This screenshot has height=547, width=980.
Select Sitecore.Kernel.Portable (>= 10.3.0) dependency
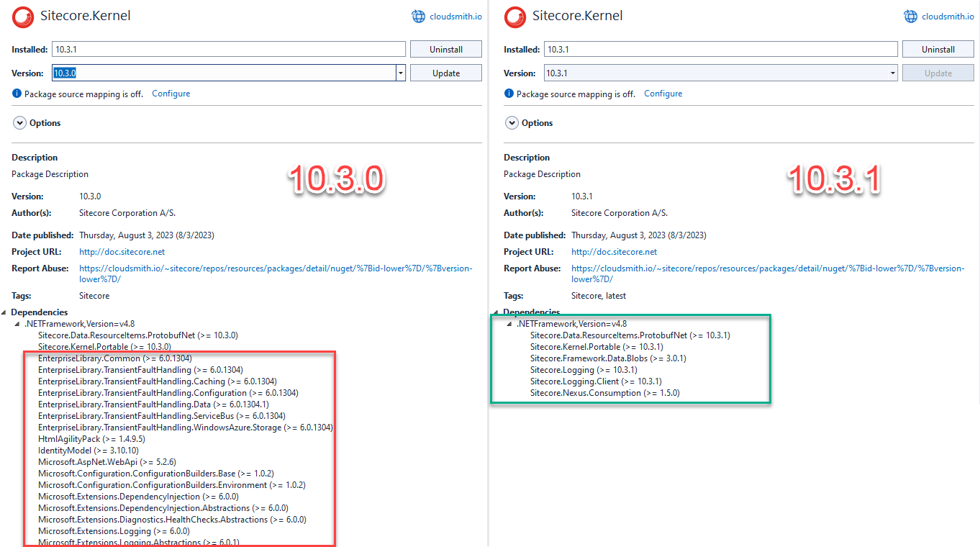click(x=104, y=347)
